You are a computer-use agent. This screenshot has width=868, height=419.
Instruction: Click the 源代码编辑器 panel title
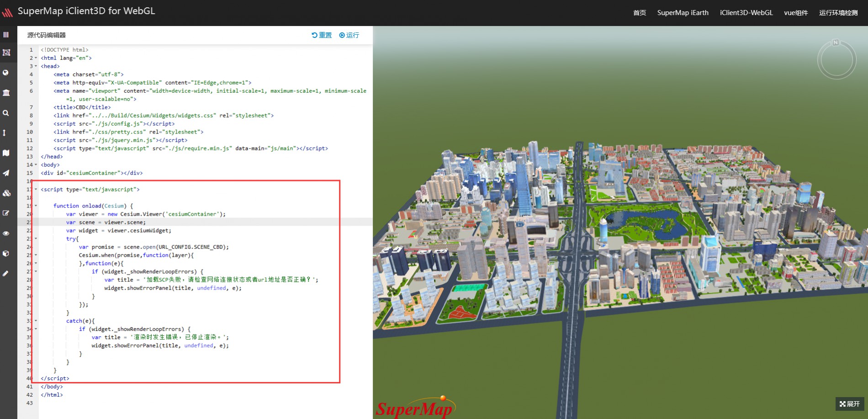click(47, 35)
